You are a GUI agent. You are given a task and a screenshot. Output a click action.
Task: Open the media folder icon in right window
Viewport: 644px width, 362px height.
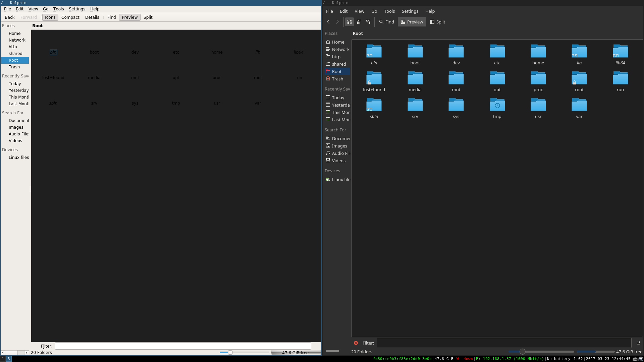415,78
